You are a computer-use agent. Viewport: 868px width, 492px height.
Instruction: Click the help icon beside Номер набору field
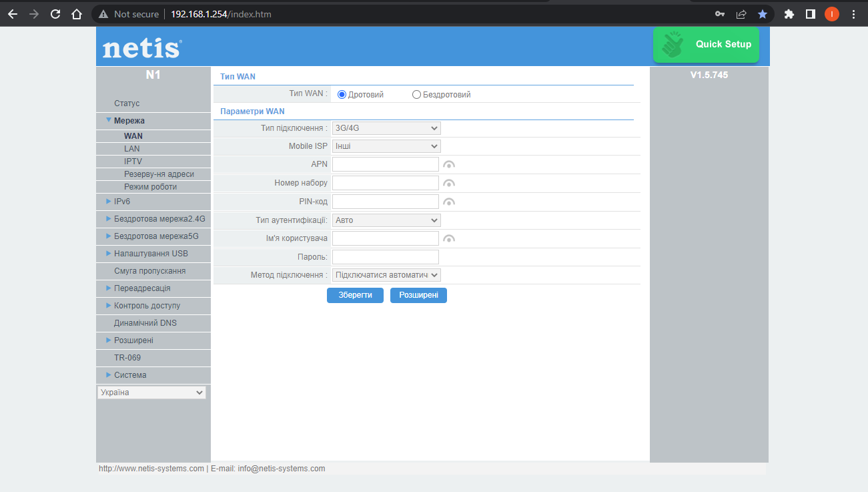(449, 184)
